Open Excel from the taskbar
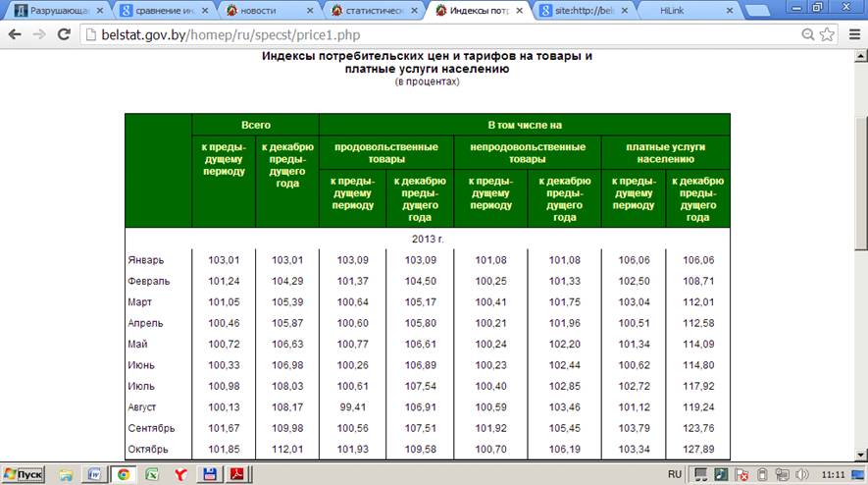Image resolution: width=868 pixels, height=485 pixels. (152, 474)
